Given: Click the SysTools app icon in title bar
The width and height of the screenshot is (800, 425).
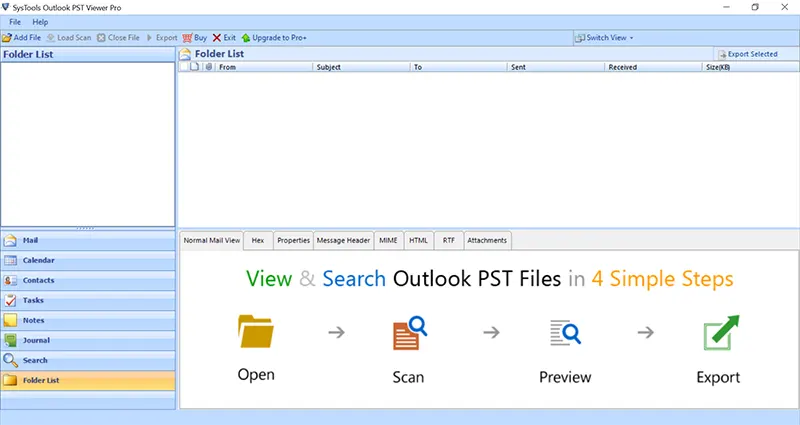Looking at the screenshot, I should pyautogui.click(x=6, y=7).
